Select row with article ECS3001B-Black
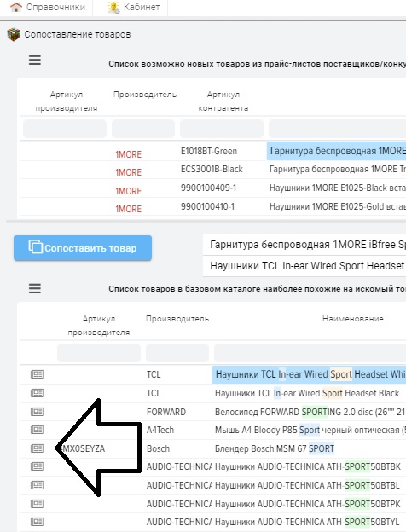The width and height of the screenshot is (406, 532). click(213, 170)
